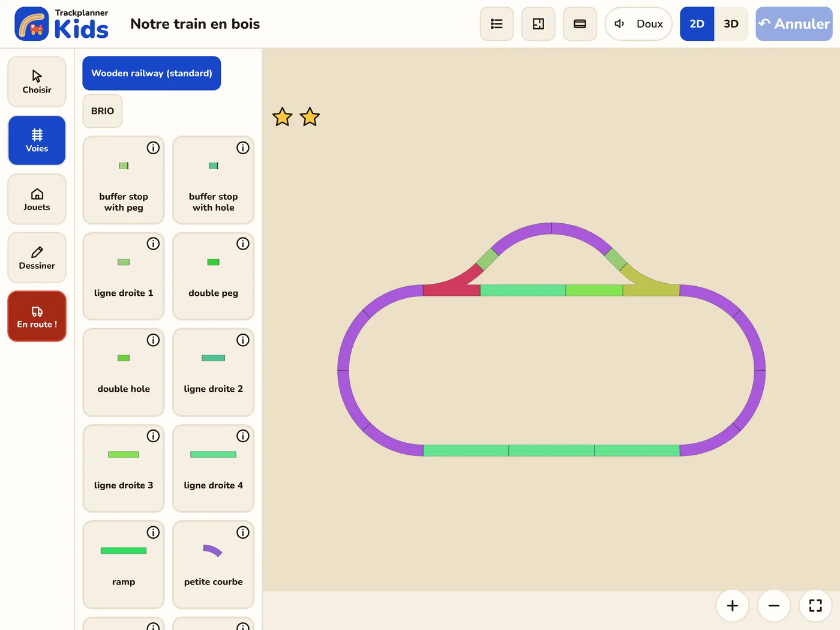
Task: Undo with the Annuler button
Action: pyautogui.click(x=794, y=24)
